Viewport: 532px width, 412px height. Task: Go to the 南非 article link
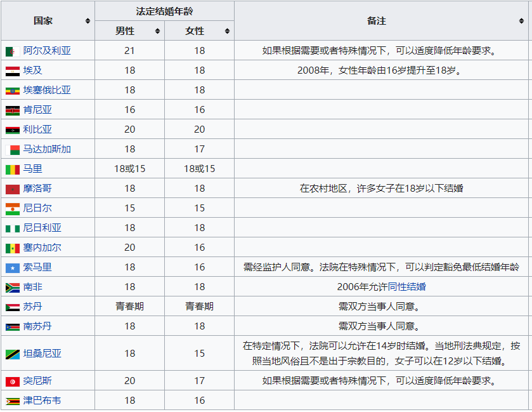click(32, 287)
